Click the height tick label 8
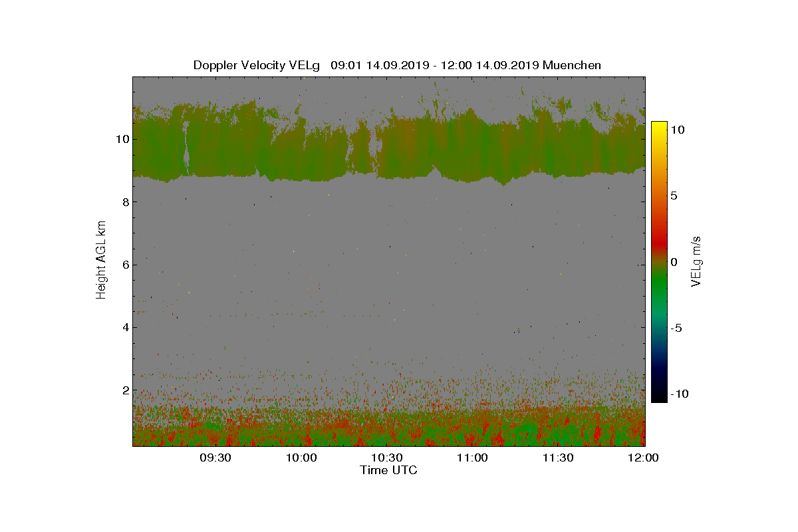The height and width of the screenshot is (532, 798). 125,202
